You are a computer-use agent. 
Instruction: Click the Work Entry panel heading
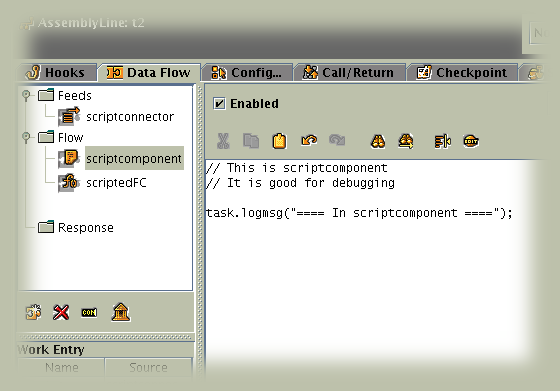pos(51,350)
